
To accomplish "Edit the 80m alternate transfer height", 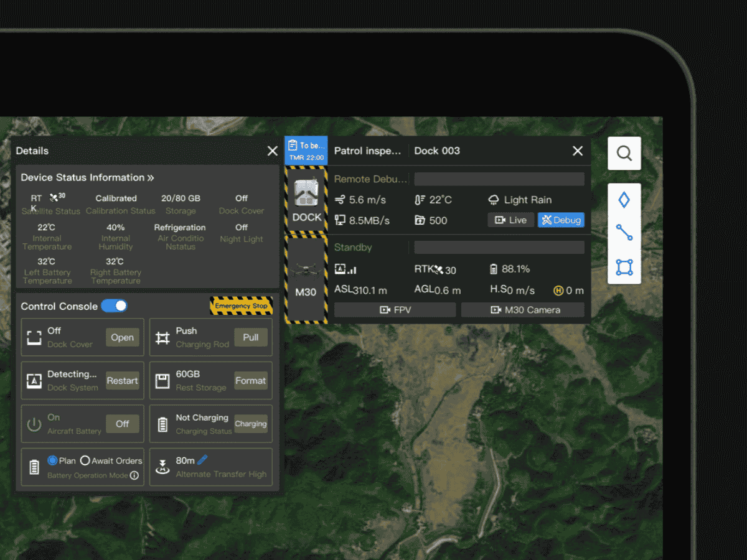I will 202,460.
